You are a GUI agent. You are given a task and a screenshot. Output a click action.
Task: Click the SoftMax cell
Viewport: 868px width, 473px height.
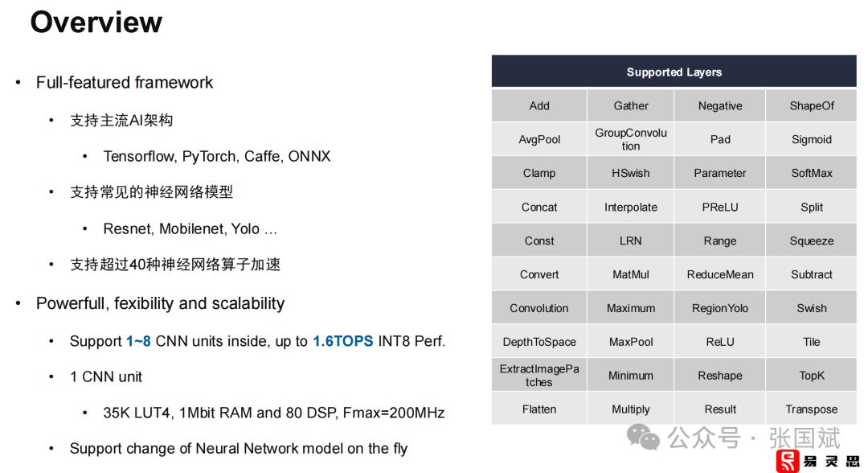[811, 172]
